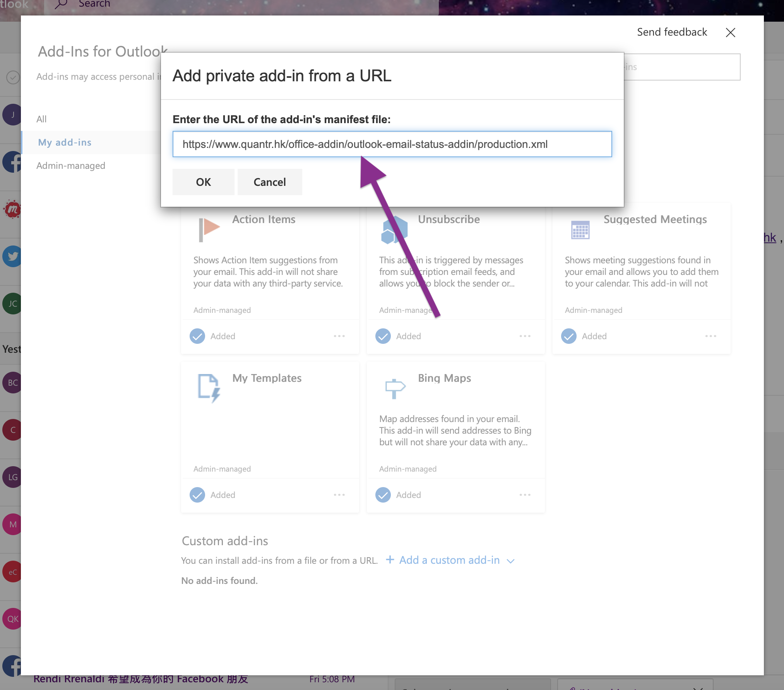Click the My Templates card title
The image size is (784, 690).
[x=267, y=378]
